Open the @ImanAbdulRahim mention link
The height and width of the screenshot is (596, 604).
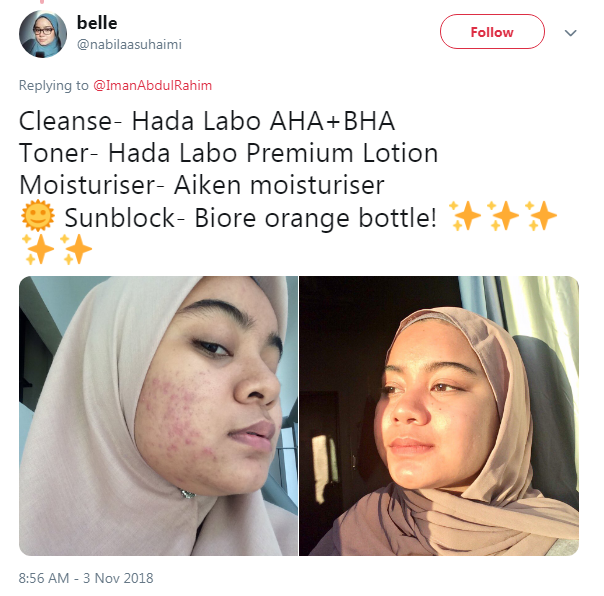[153, 85]
